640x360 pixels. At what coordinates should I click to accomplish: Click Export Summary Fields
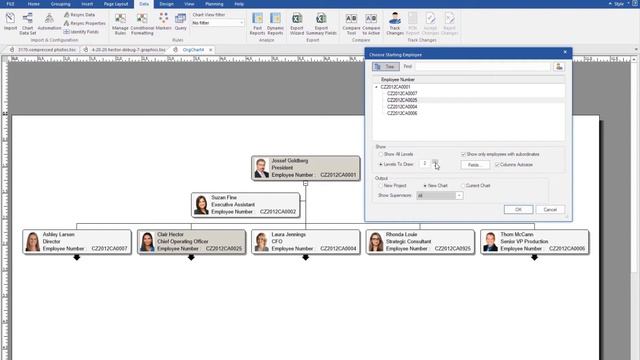(321, 23)
